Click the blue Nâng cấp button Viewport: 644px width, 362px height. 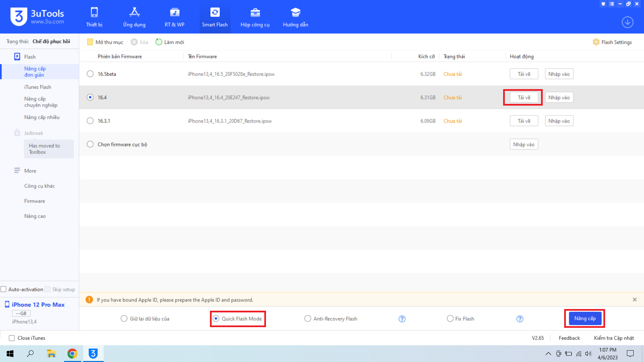tap(585, 318)
